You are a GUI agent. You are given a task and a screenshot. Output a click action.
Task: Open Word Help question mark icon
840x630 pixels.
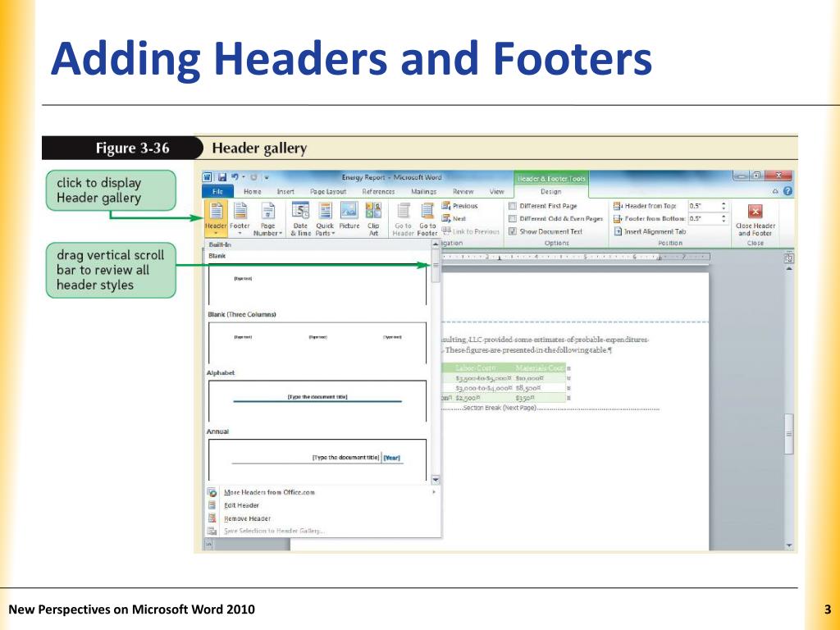[787, 190]
